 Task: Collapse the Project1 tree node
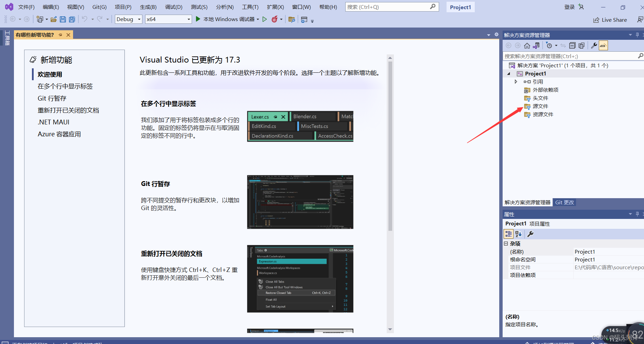coord(509,74)
